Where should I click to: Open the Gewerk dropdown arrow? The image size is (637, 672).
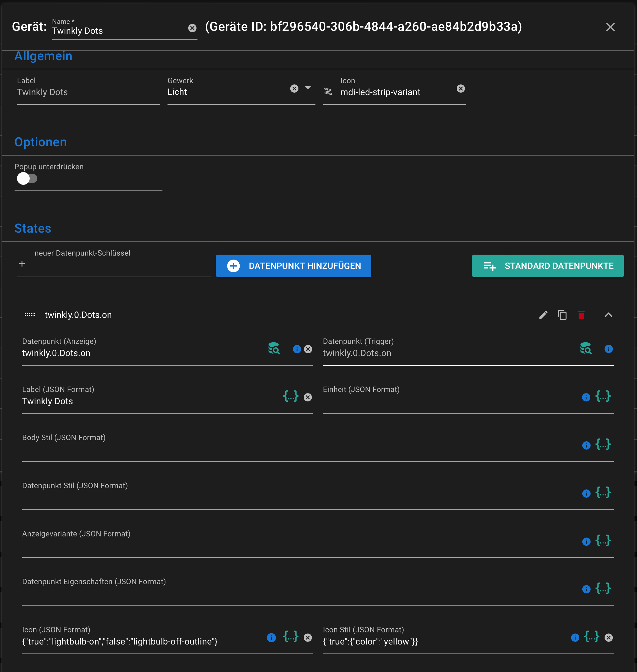pos(308,88)
